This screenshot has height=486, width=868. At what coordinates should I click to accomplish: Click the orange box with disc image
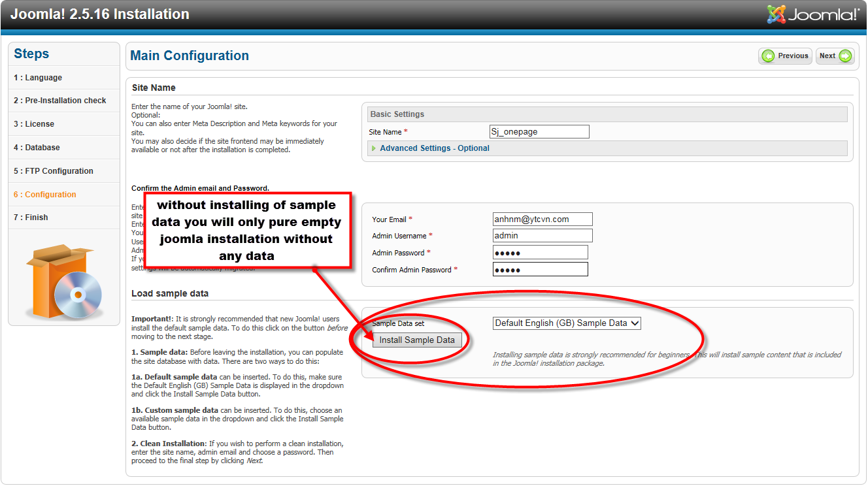pos(64,282)
